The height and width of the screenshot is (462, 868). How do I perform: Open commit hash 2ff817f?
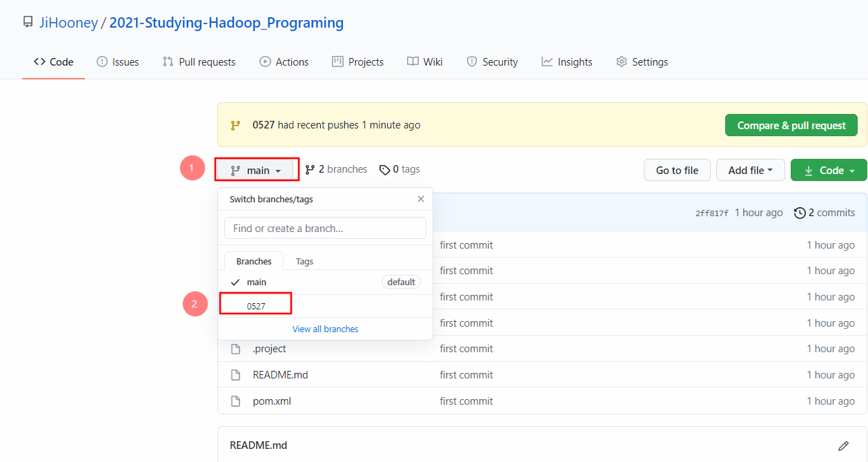pos(712,213)
